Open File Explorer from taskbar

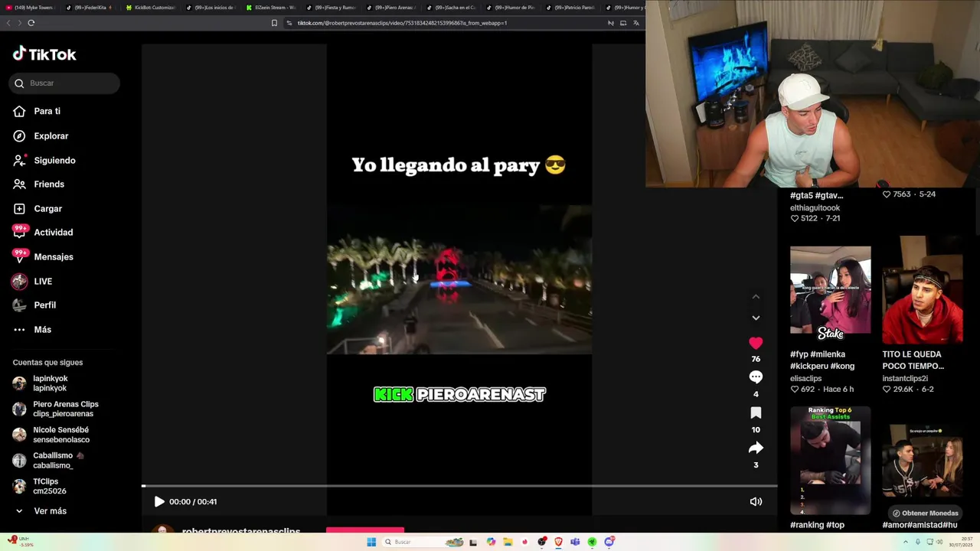pyautogui.click(x=508, y=542)
